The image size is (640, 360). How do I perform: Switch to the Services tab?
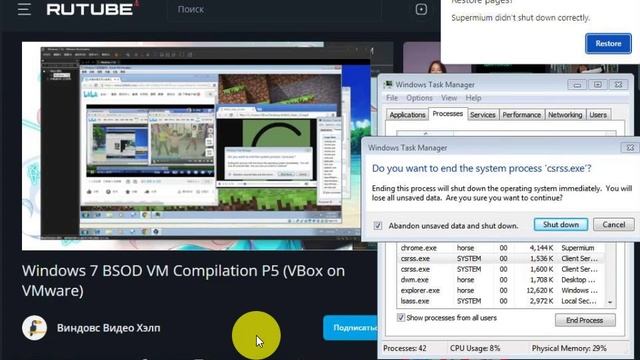pos(482,115)
